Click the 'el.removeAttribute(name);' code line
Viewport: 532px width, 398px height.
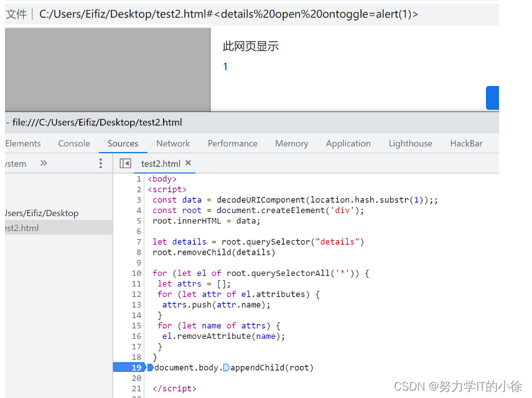click(x=223, y=336)
